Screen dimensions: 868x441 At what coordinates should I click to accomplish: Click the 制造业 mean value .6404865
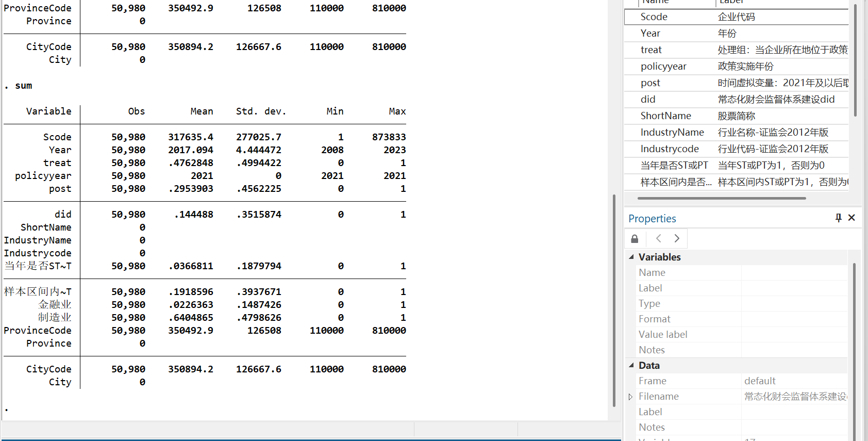(191, 318)
